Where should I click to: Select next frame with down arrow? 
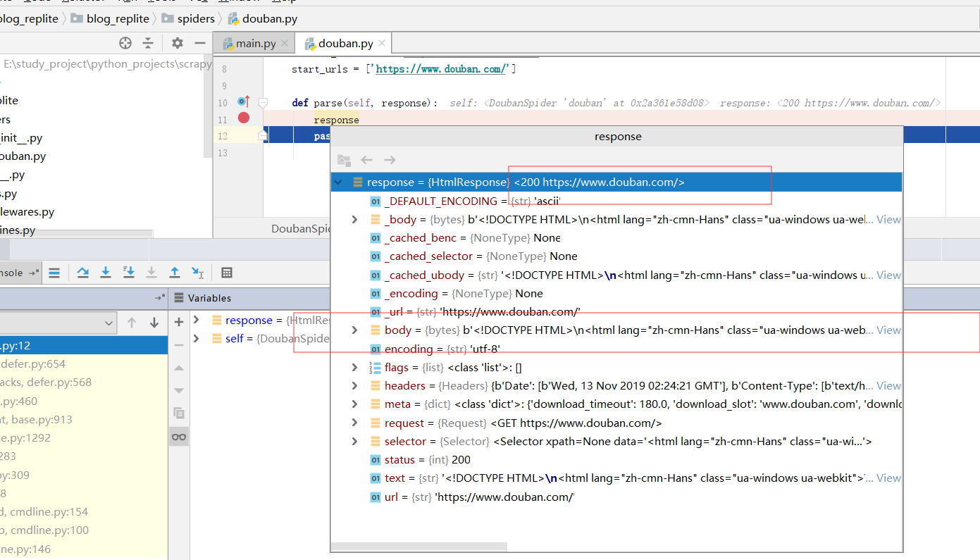point(154,323)
